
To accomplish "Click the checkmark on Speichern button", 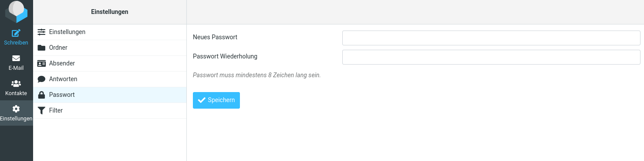I will point(202,100).
